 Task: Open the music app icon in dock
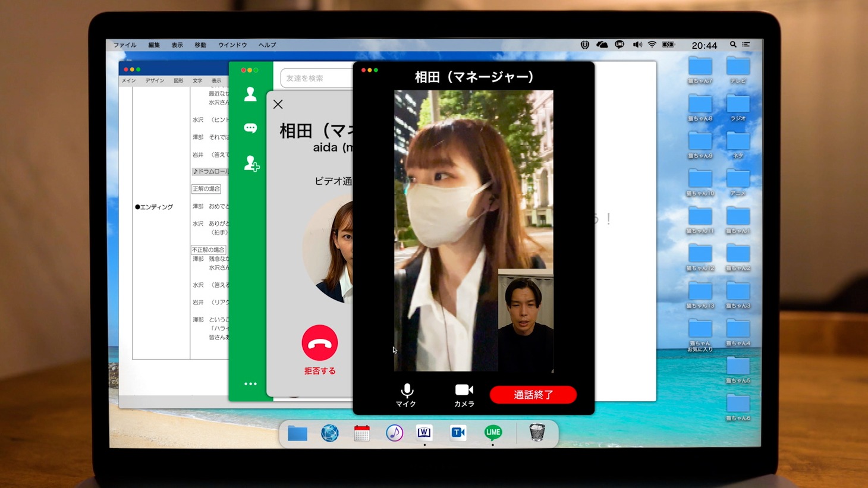[394, 433]
